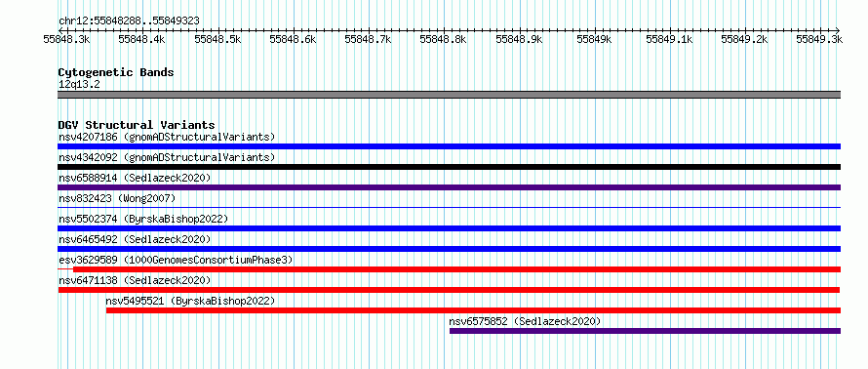Click the chr12:55848288..55849323 coordinate label
Screen dimensions: 868x369
(x=129, y=20)
